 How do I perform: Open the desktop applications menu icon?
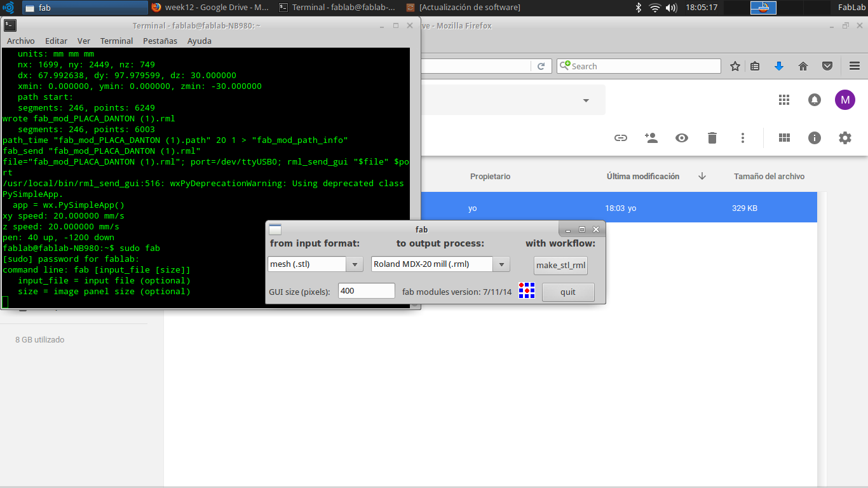click(x=8, y=8)
